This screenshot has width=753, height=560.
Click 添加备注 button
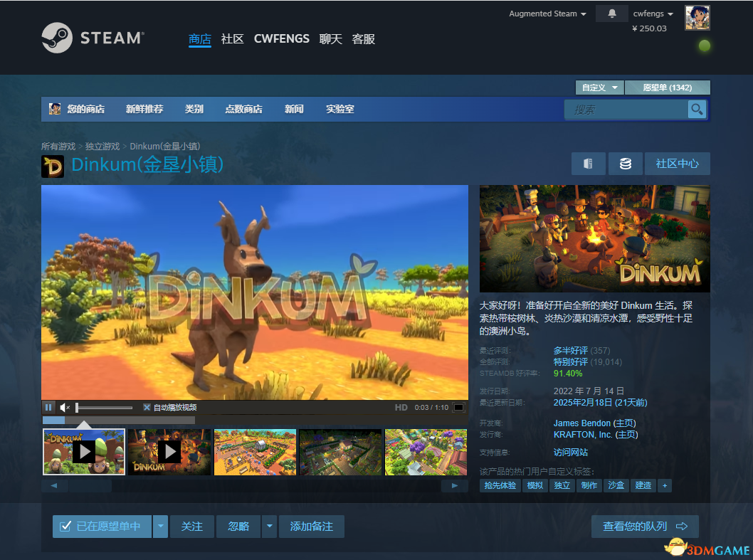click(x=312, y=527)
